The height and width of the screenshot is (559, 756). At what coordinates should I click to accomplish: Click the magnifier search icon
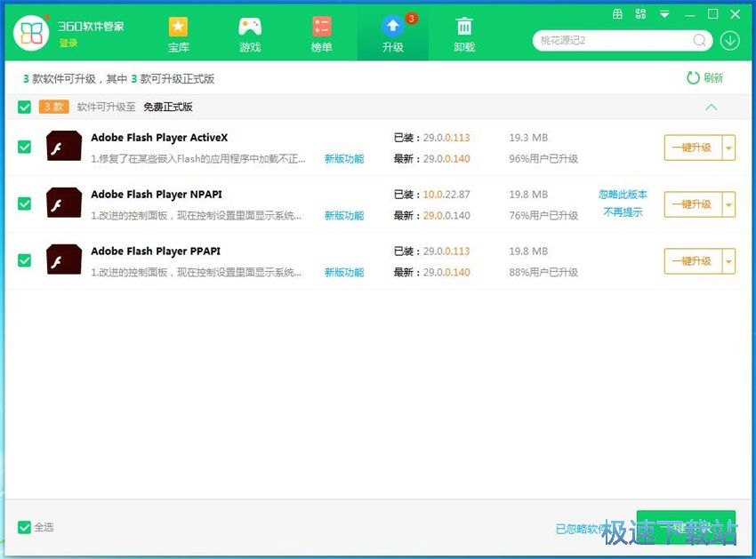point(700,41)
